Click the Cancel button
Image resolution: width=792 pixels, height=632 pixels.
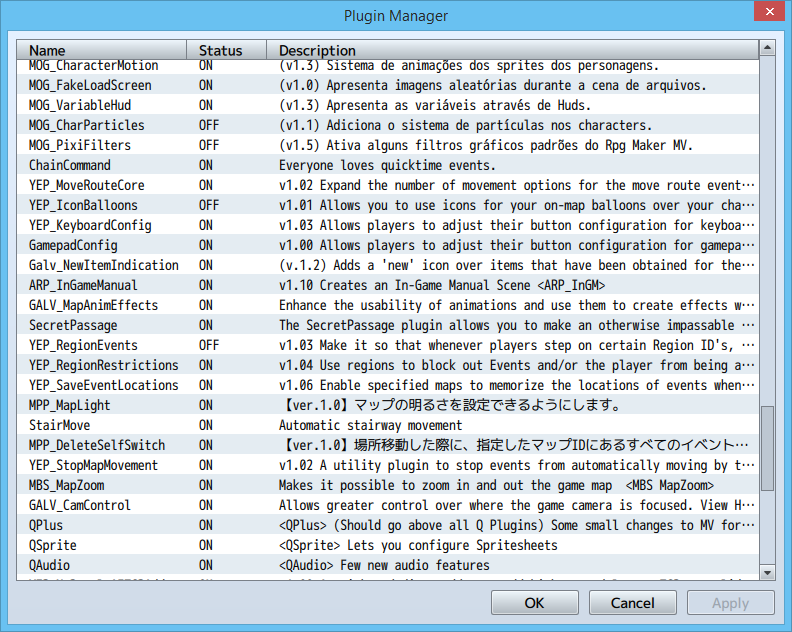tap(632, 603)
